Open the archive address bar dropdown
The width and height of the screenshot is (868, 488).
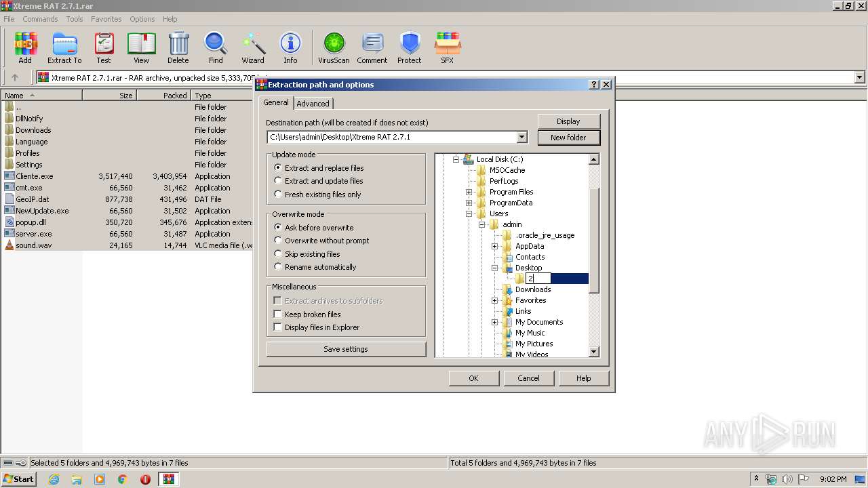[859, 77]
